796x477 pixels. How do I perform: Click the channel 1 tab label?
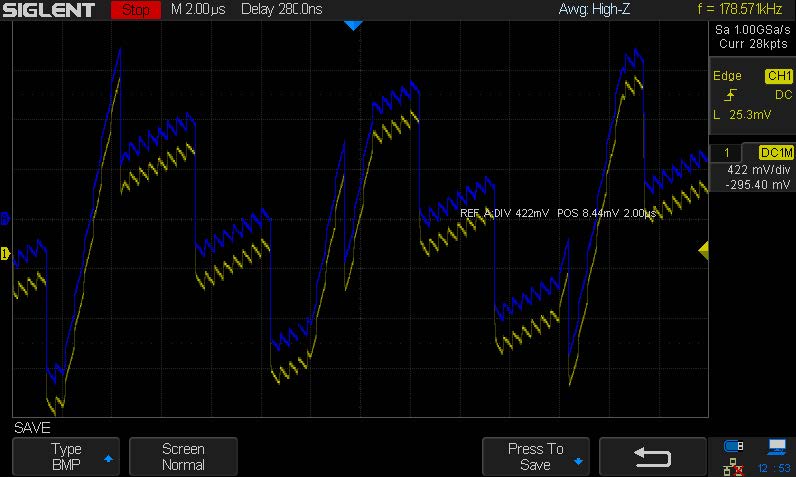pyautogui.click(x=727, y=152)
